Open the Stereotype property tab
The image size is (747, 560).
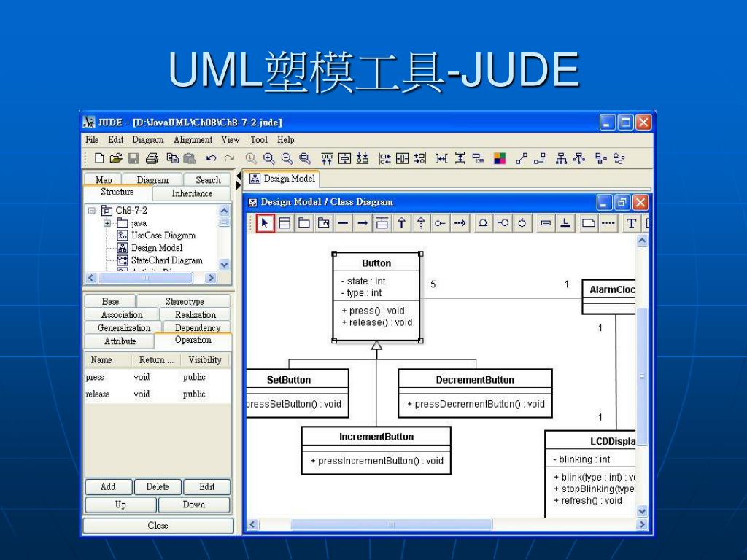point(184,301)
